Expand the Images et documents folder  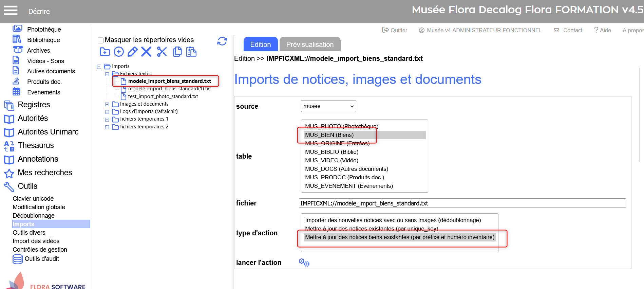(107, 104)
